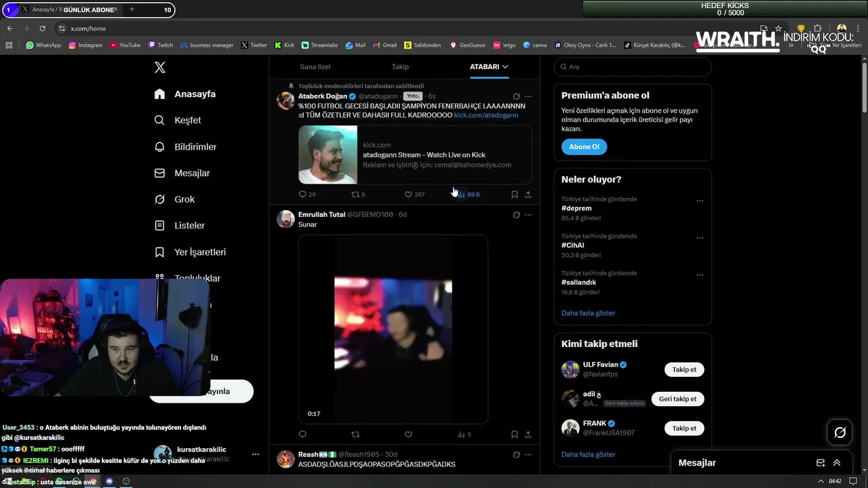Viewport: 868px width, 488px height.
Task: Share Emrullah Tutal's post
Action: point(528,434)
